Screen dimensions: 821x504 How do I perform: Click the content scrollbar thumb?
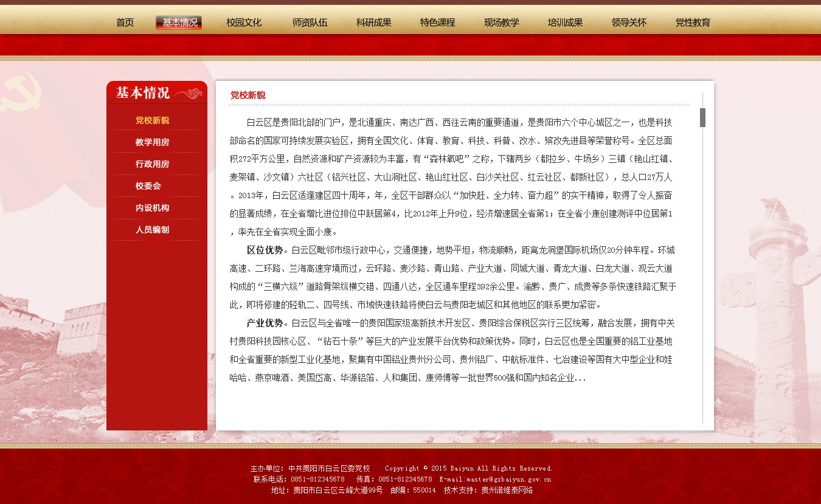[x=702, y=117]
